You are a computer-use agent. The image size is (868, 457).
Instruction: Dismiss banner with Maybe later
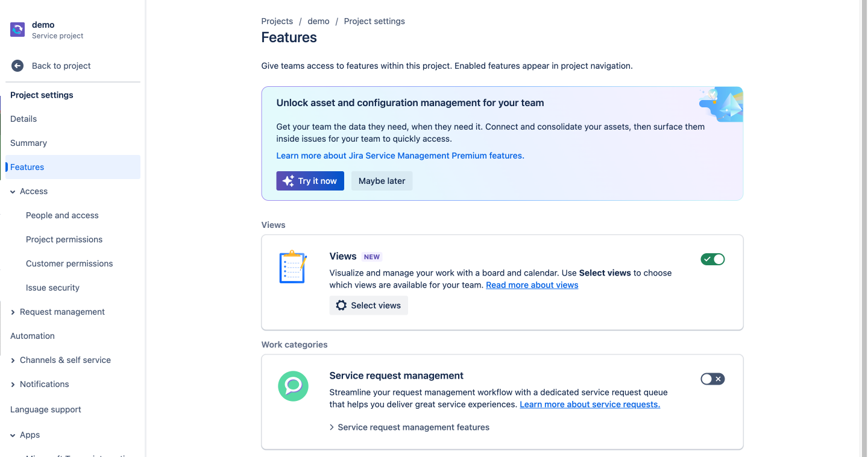(382, 181)
